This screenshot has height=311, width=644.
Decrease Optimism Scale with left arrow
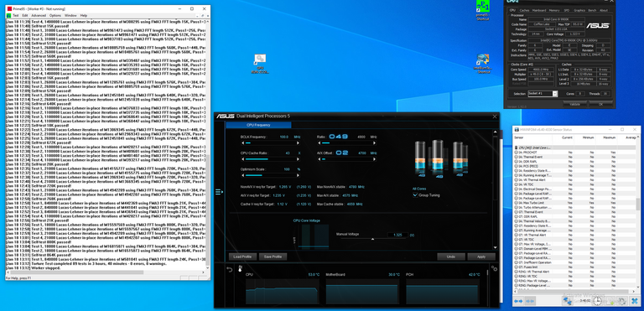(x=241, y=175)
